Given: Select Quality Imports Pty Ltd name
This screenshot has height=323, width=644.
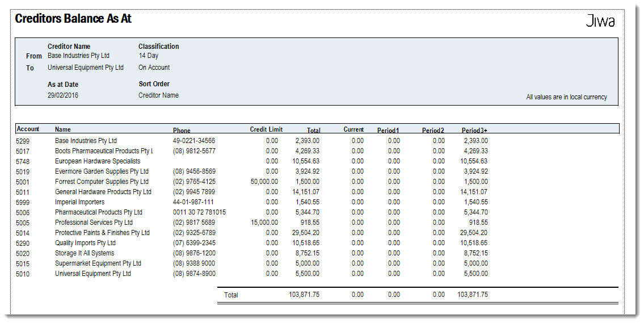Looking at the screenshot, I should [86, 243].
